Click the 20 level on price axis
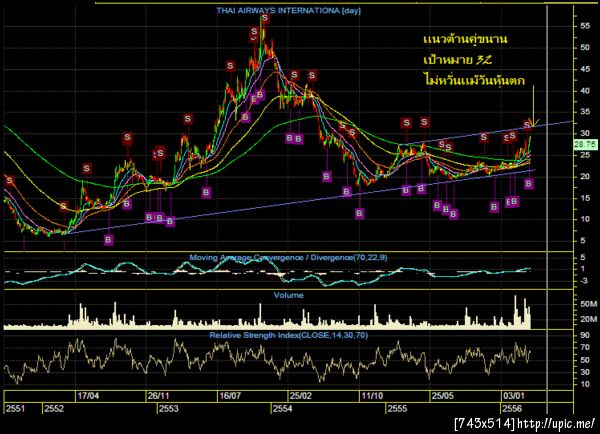Viewport: 600px width, 434px height. (x=585, y=176)
